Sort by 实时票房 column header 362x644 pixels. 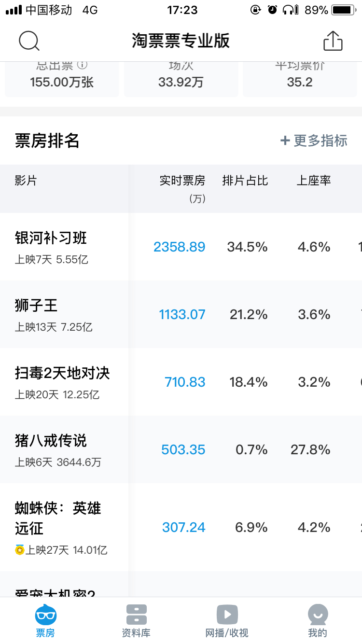click(x=182, y=181)
